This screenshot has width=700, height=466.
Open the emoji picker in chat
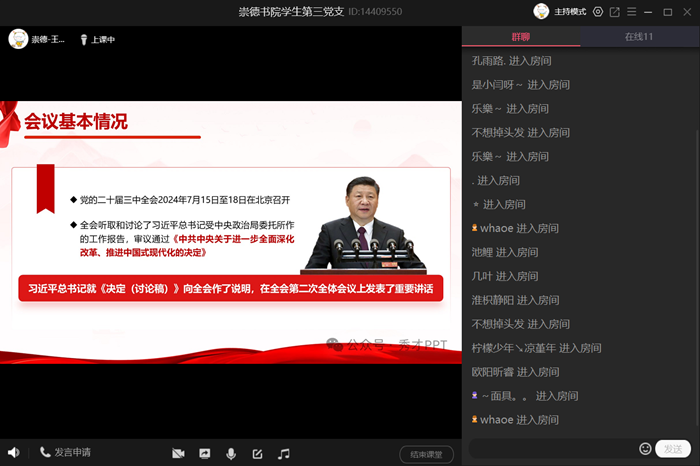[x=645, y=448]
